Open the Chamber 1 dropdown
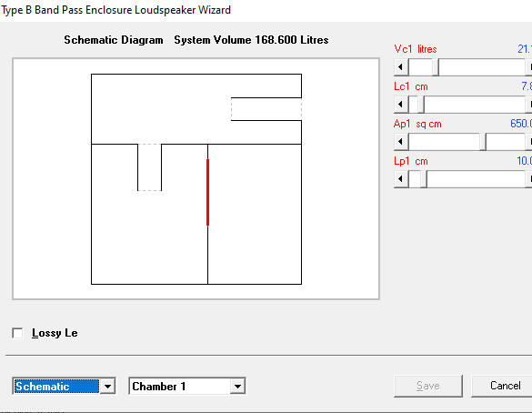Viewport: 532px width, 413px height. [x=237, y=387]
